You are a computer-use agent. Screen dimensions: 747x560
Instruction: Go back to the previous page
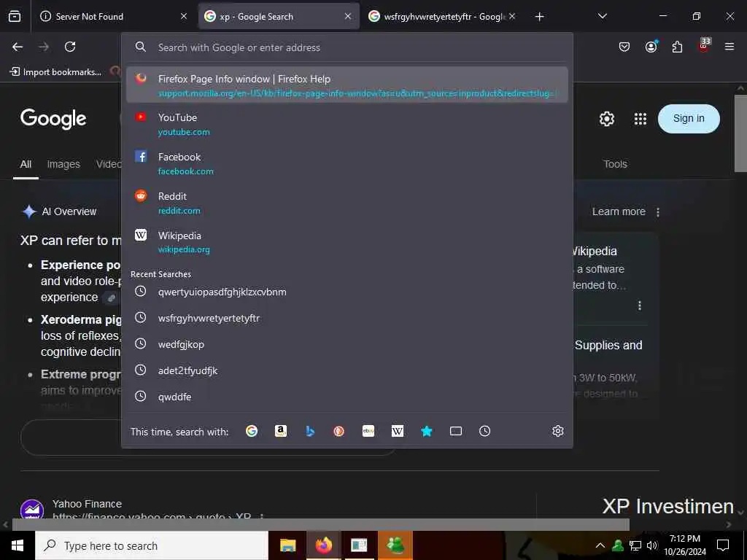coord(18,47)
